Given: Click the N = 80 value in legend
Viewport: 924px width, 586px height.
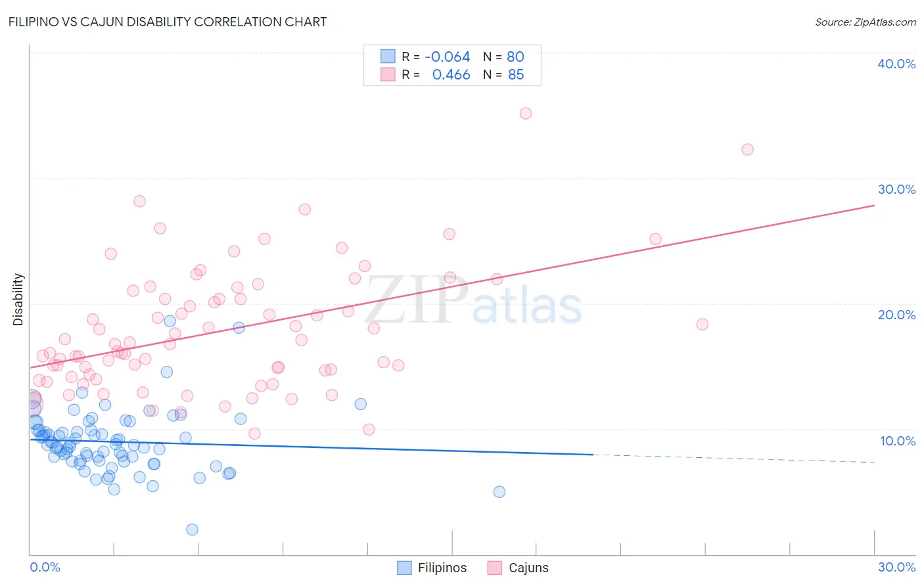Looking at the screenshot, I should point(503,56).
